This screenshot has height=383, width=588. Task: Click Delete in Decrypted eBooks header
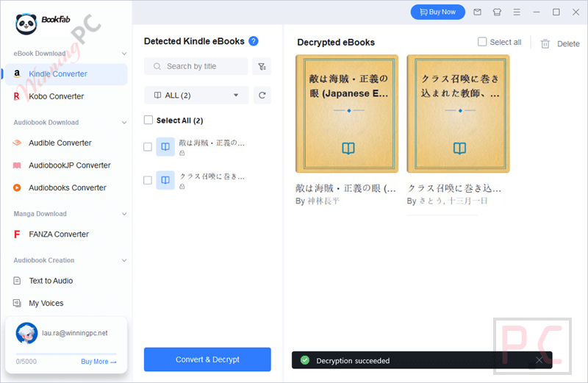pos(568,44)
